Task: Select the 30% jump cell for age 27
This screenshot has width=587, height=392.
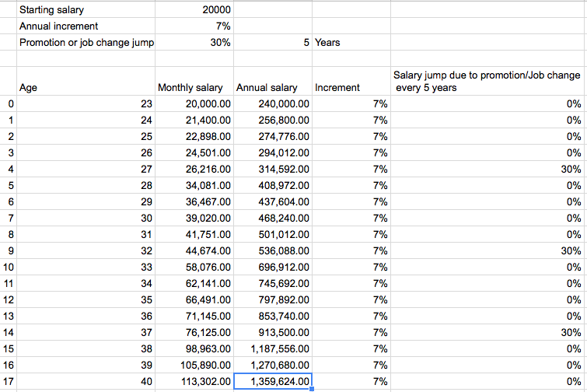Action: (x=487, y=169)
